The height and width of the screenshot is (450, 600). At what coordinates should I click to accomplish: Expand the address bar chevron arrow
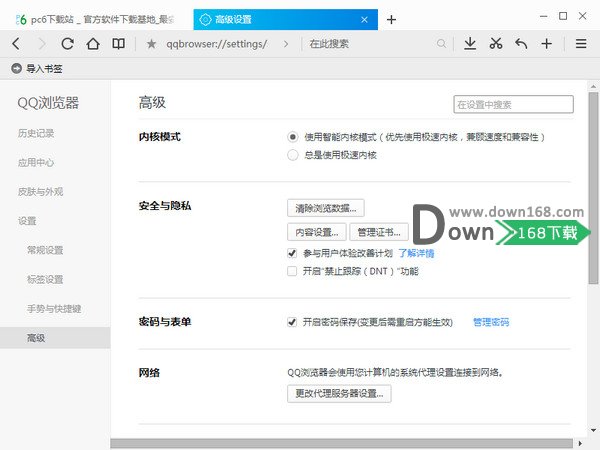point(286,44)
